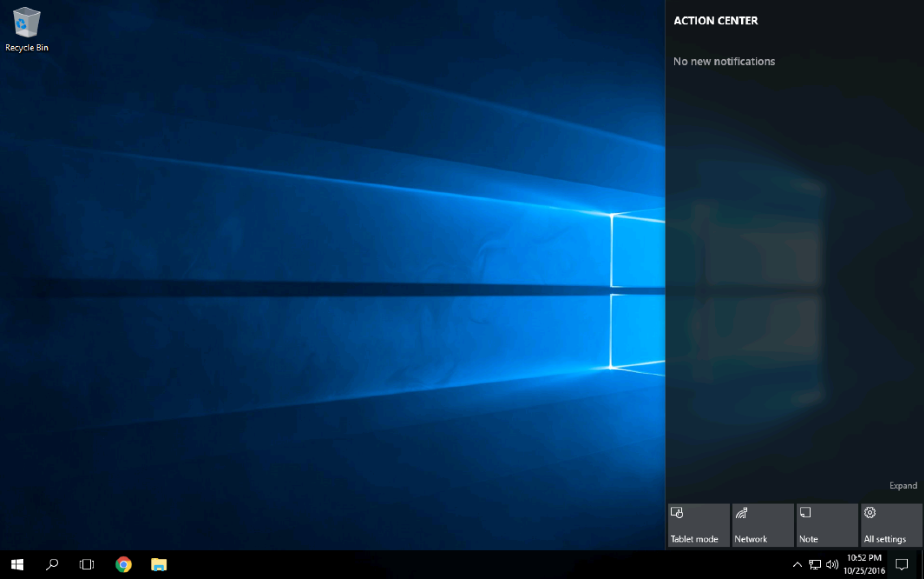This screenshot has height=579, width=924.
Task: Click the taskbar search magnifier icon
Action: (52, 564)
